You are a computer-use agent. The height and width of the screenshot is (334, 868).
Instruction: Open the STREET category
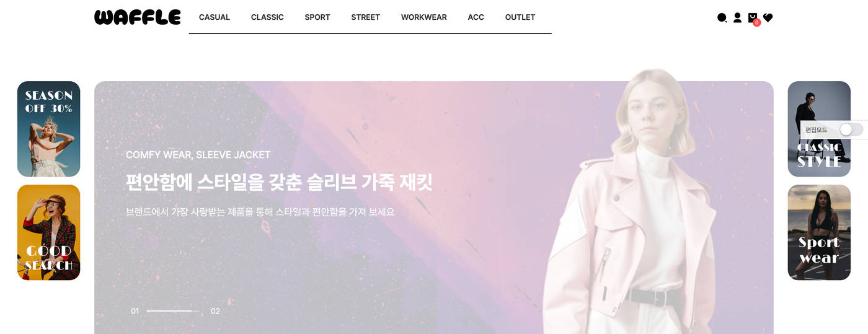(365, 17)
